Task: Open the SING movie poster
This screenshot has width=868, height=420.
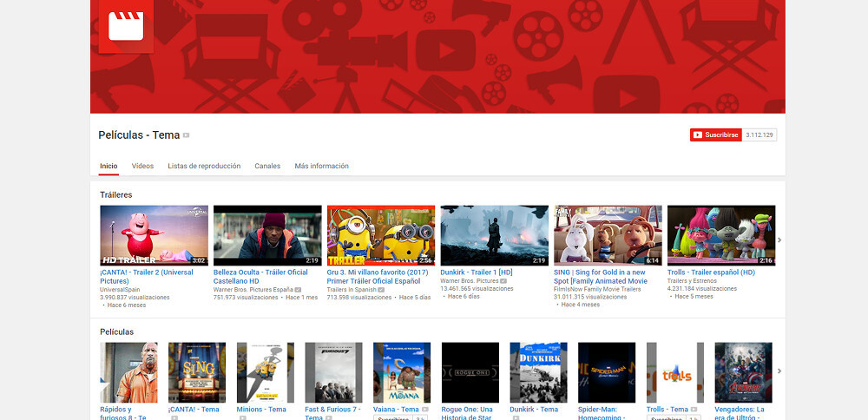Action: (x=197, y=372)
